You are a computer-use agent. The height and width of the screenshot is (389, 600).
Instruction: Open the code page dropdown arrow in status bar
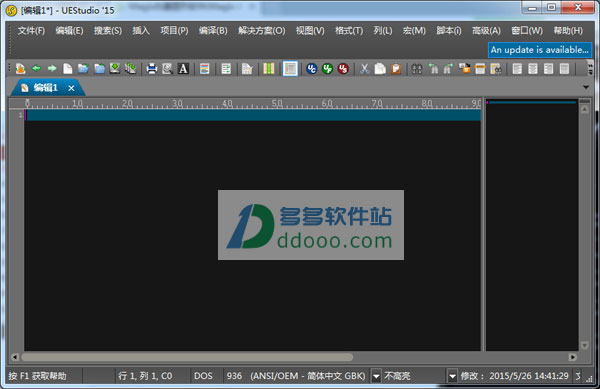click(376, 376)
